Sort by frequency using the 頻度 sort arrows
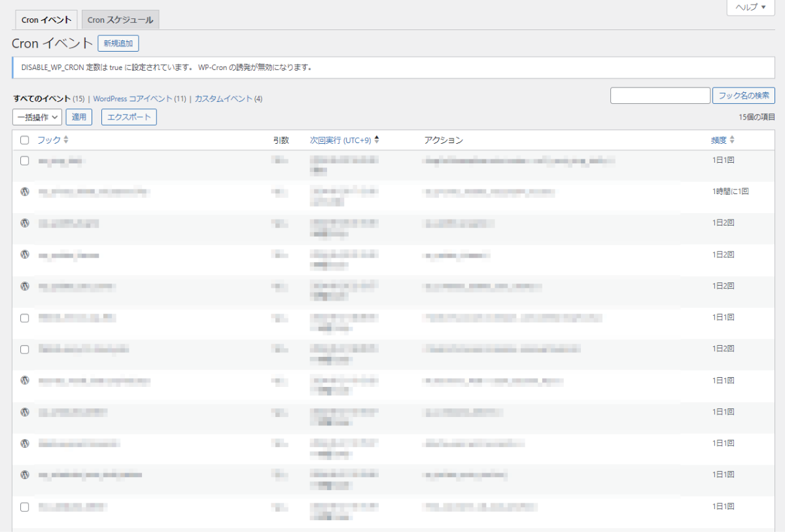The width and height of the screenshot is (785, 532). [x=731, y=139]
